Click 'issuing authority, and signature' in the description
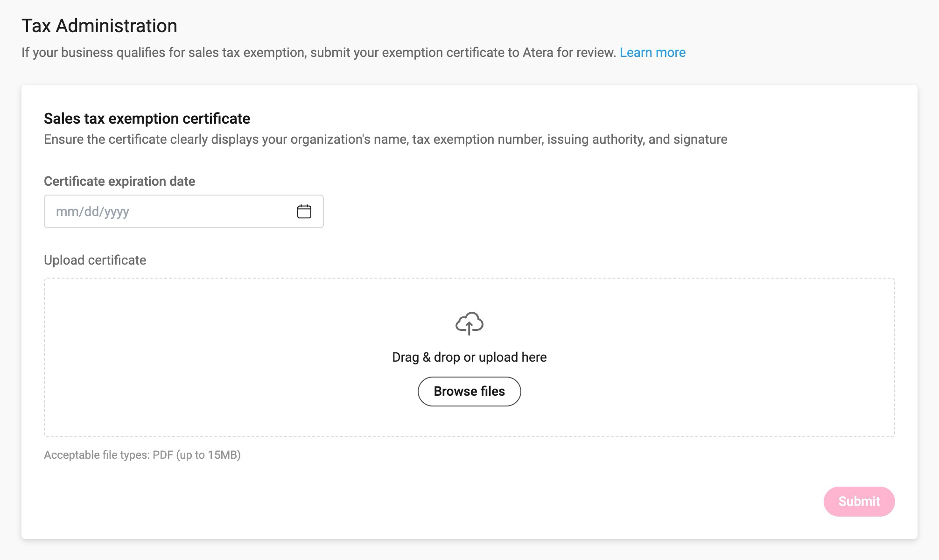Viewport: 939px width, 560px height. pyautogui.click(x=637, y=140)
